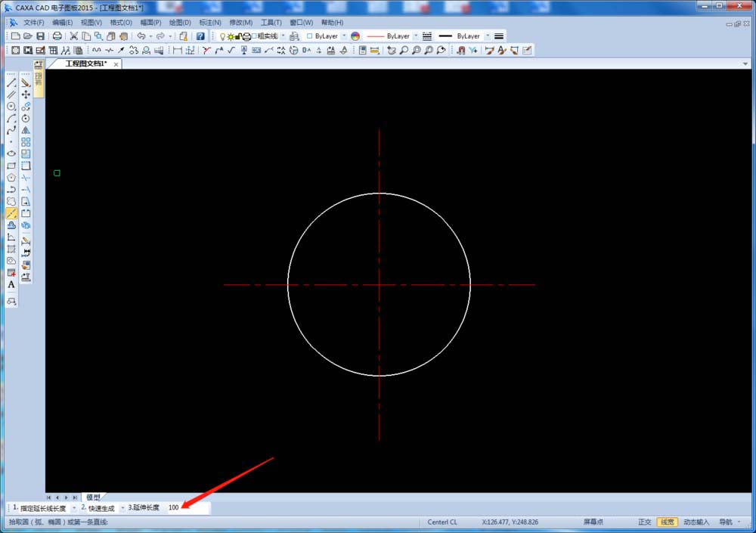Select the Line drawing tool
This screenshot has height=533, width=756.
click(11, 82)
